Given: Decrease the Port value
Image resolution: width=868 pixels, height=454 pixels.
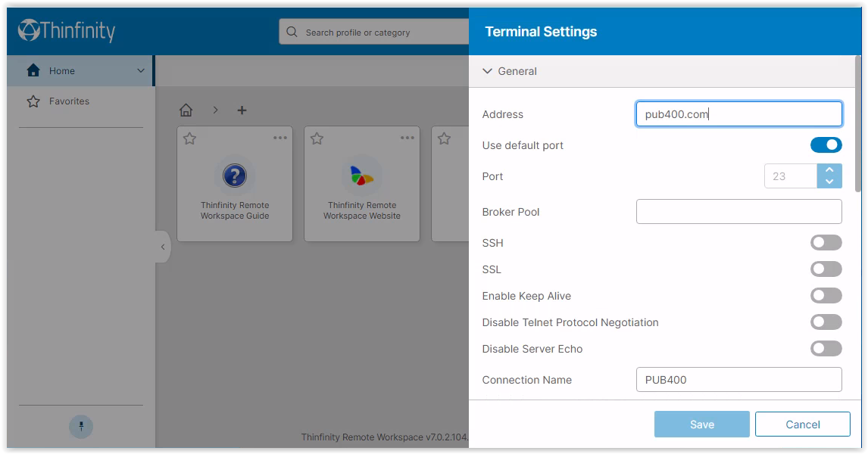Looking at the screenshot, I should tap(829, 182).
